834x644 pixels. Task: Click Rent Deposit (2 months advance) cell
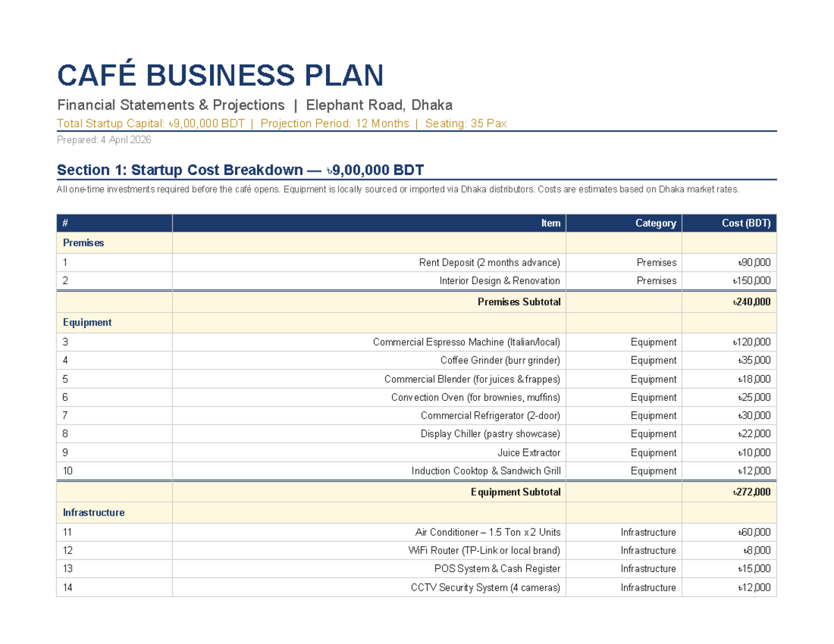pos(369,263)
